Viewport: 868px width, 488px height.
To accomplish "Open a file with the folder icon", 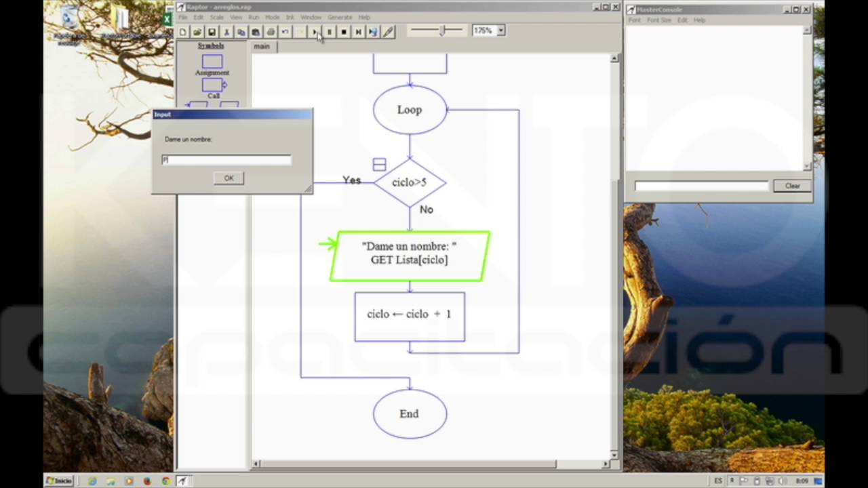I will (197, 32).
